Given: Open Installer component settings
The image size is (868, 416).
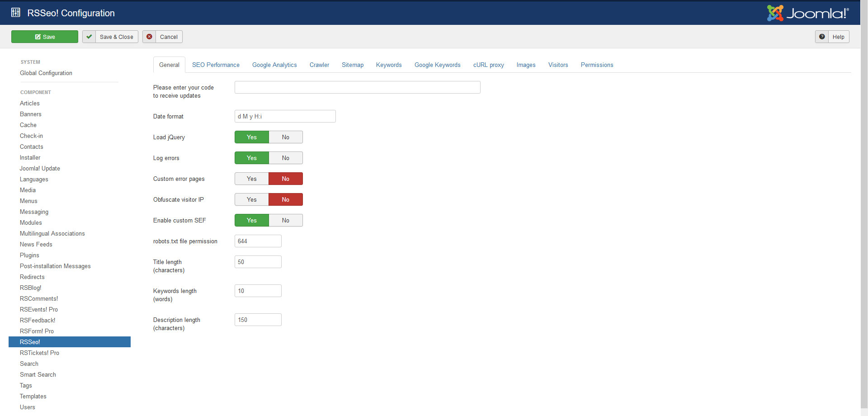Looking at the screenshot, I should coord(30,157).
